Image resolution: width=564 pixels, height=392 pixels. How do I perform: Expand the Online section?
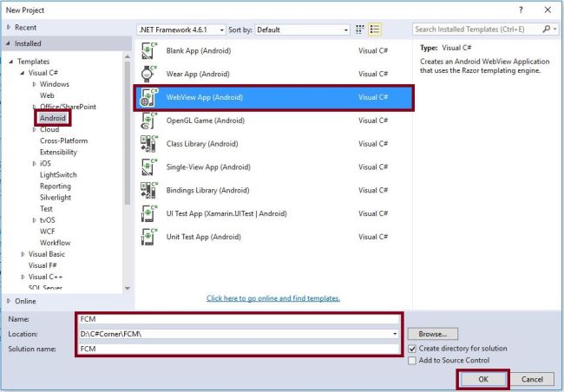pos(9,301)
